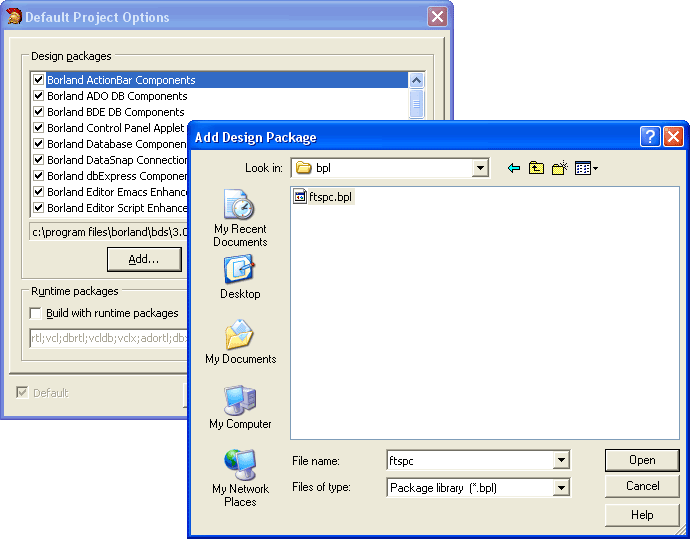Expand the Look in dropdown

pyautogui.click(x=480, y=168)
